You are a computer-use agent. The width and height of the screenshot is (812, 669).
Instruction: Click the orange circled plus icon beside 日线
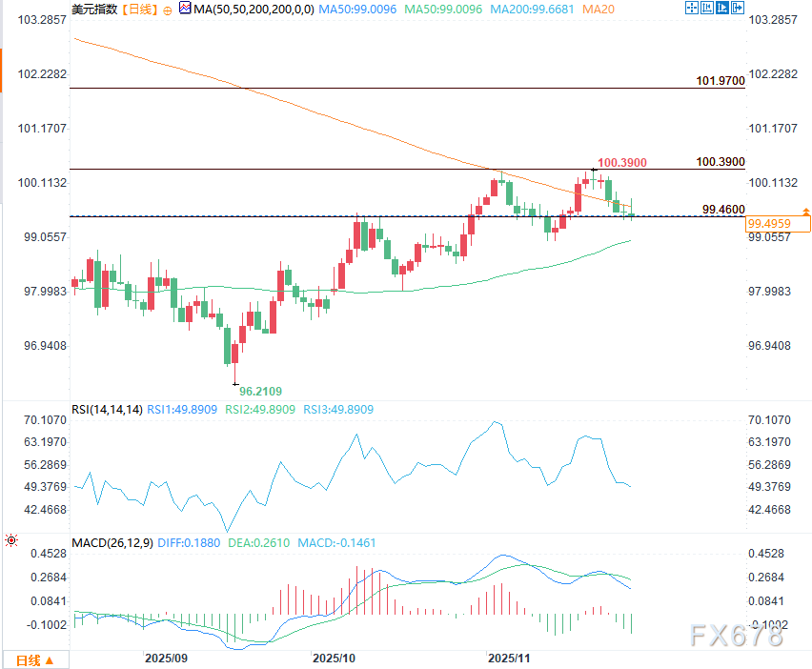[x=169, y=9]
